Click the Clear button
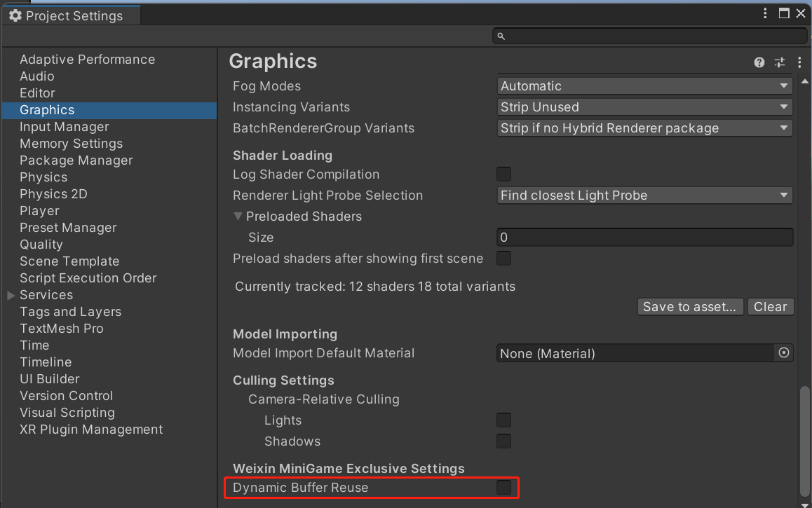Screen dimensions: 812x508 770,307
